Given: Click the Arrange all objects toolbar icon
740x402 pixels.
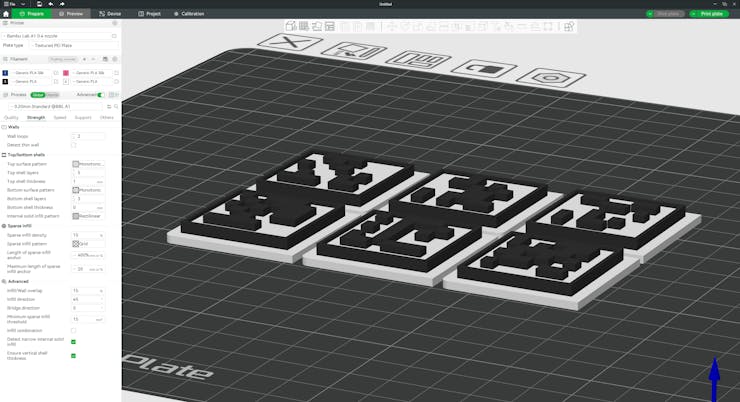Looking at the screenshot, I should tap(329, 26).
